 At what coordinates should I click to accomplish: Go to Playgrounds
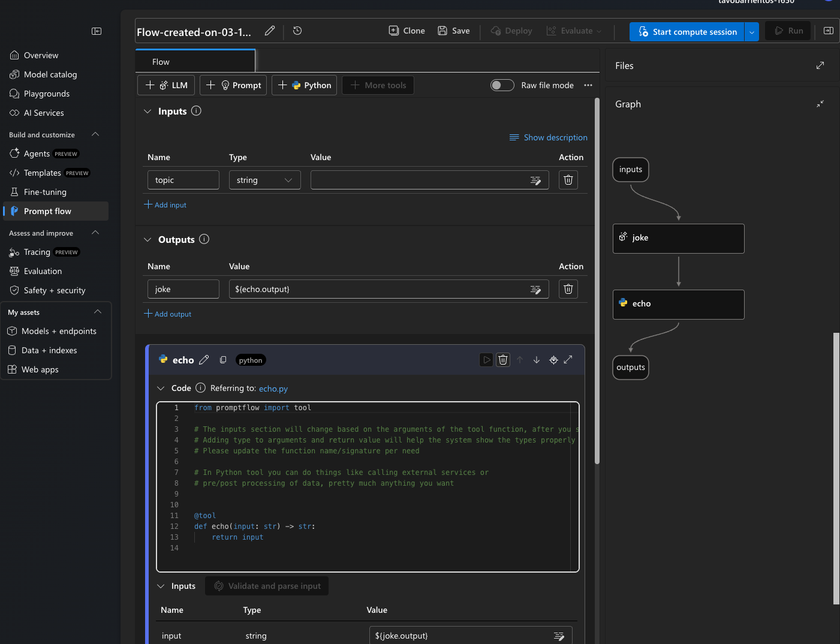pyautogui.click(x=56, y=94)
